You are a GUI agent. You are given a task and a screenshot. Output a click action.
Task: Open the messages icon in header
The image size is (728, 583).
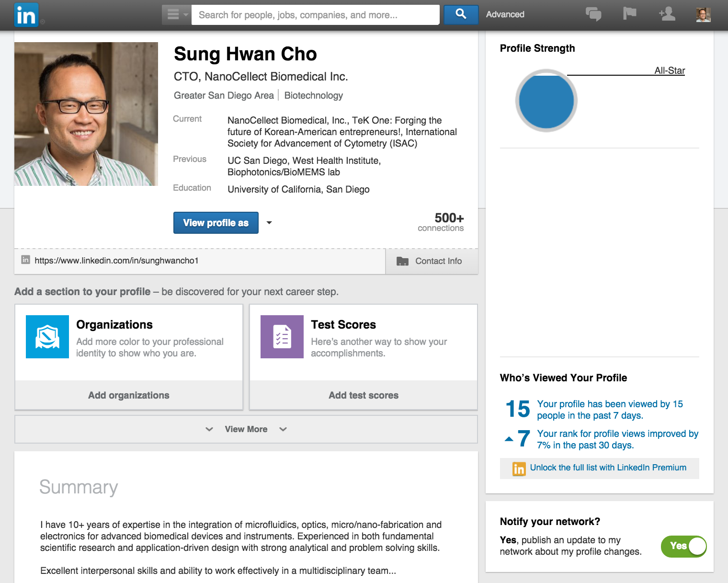[x=593, y=14]
